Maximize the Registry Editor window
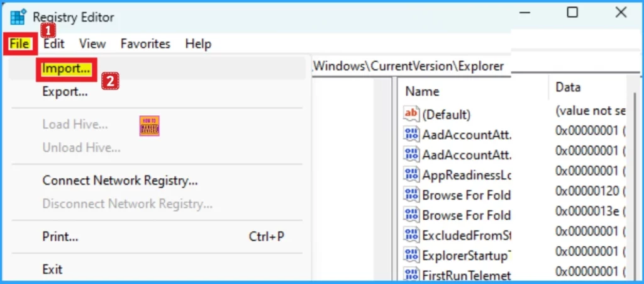 (572, 13)
